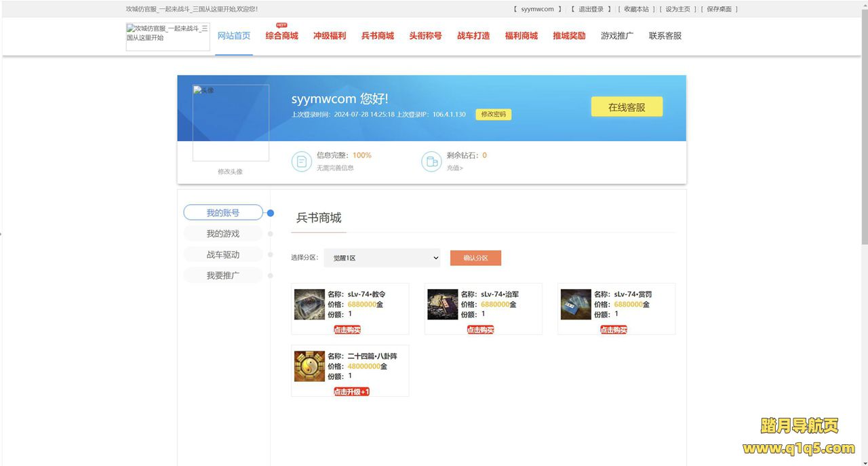The image size is (868, 466).
Task: Click the 剩余钻石 wallet icon
Action: (x=431, y=161)
